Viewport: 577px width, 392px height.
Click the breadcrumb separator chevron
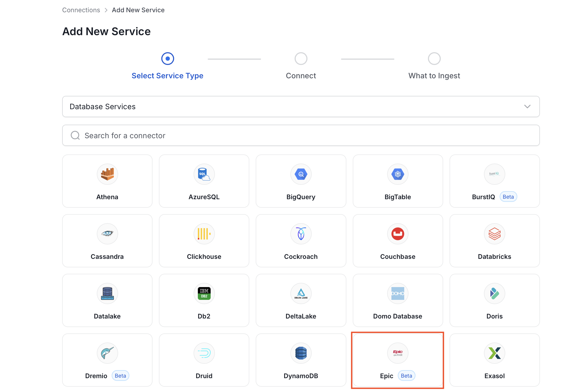(x=106, y=10)
